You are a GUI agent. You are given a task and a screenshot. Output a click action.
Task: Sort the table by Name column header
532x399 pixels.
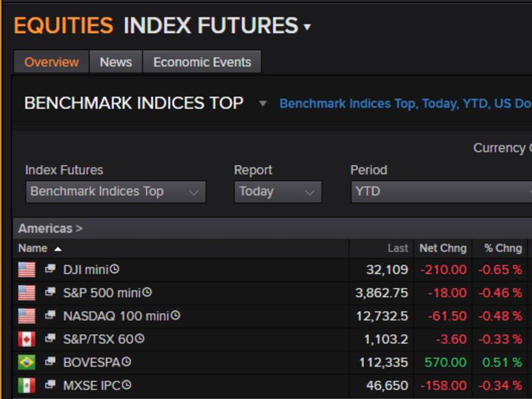pos(33,248)
